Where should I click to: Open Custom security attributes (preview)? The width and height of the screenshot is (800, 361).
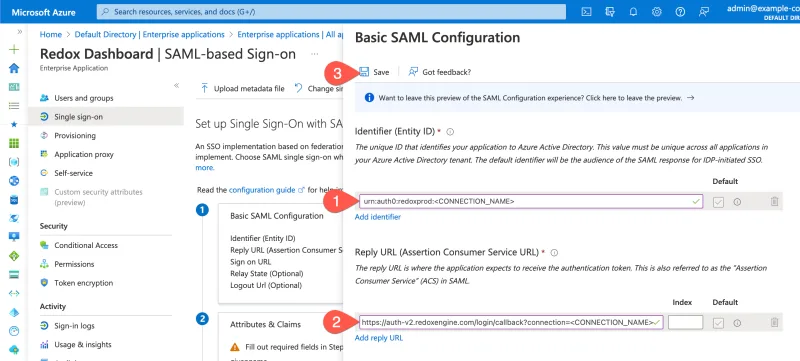tap(98, 197)
